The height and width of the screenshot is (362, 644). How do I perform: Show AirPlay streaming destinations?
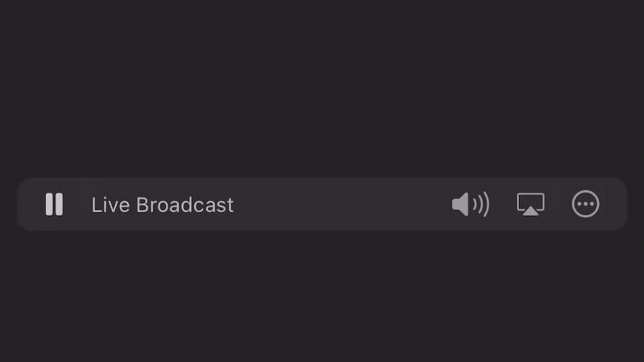pyautogui.click(x=530, y=204)
